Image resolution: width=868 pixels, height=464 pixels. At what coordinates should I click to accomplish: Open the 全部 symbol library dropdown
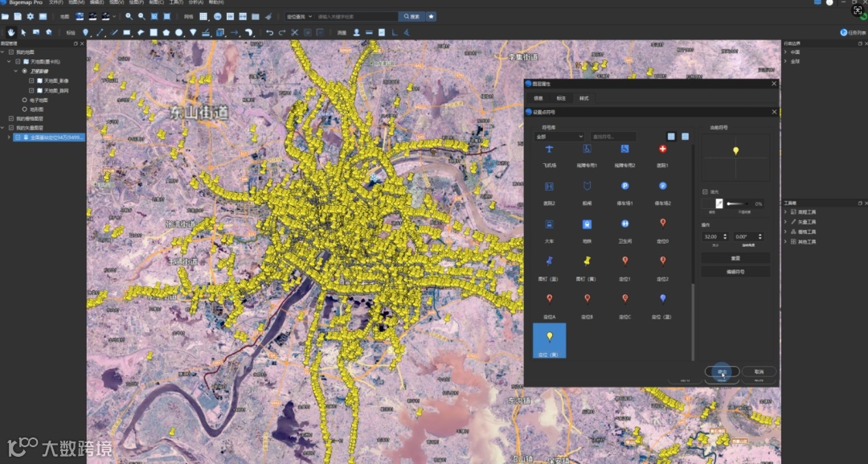tap(559, 137)
